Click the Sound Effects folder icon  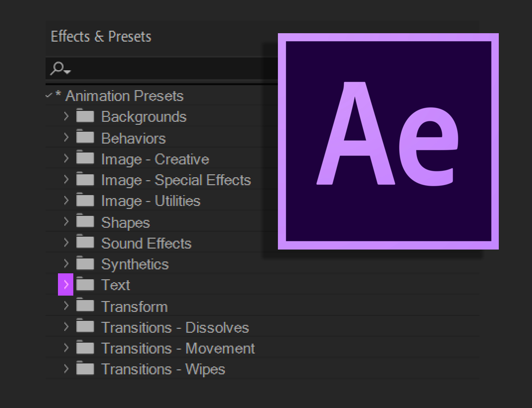[85, 242]
